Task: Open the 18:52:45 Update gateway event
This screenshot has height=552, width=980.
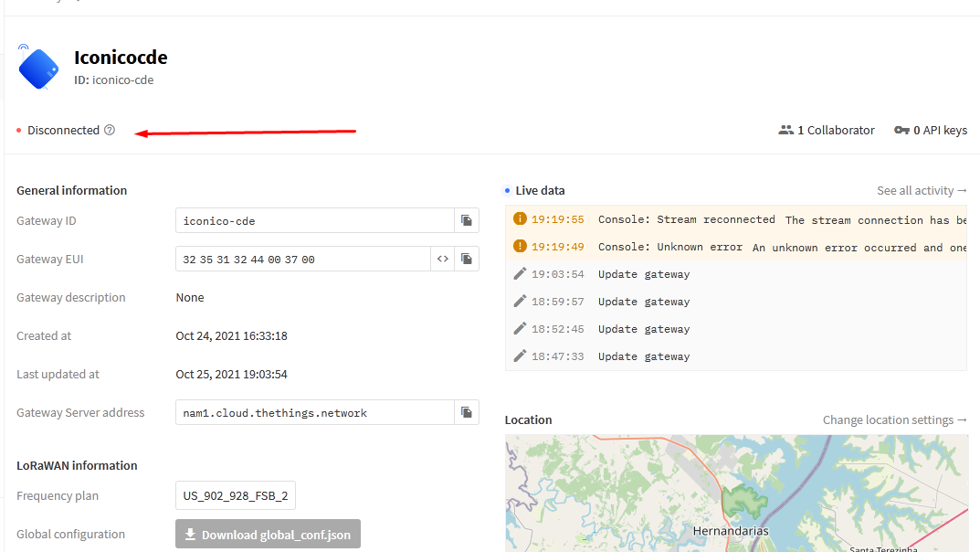Action: 736,329
